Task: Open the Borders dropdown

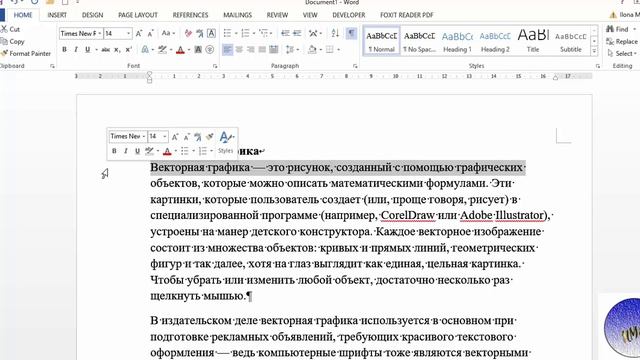Action: click(x=333, y=50)
